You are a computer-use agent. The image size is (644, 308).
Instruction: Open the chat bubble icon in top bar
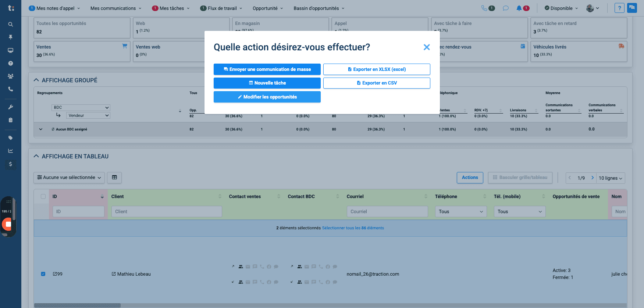pos(506,8)
